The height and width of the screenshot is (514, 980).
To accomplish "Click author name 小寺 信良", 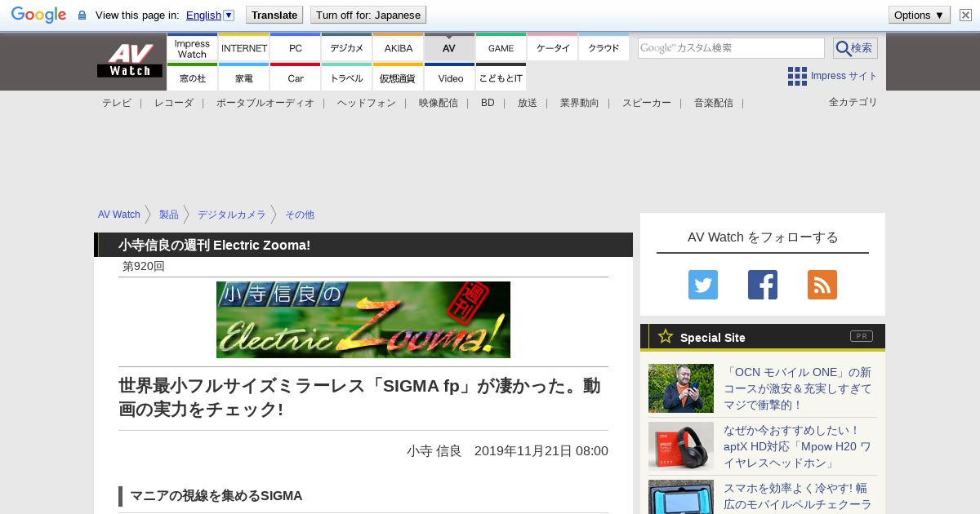I will tap(434, 451).
